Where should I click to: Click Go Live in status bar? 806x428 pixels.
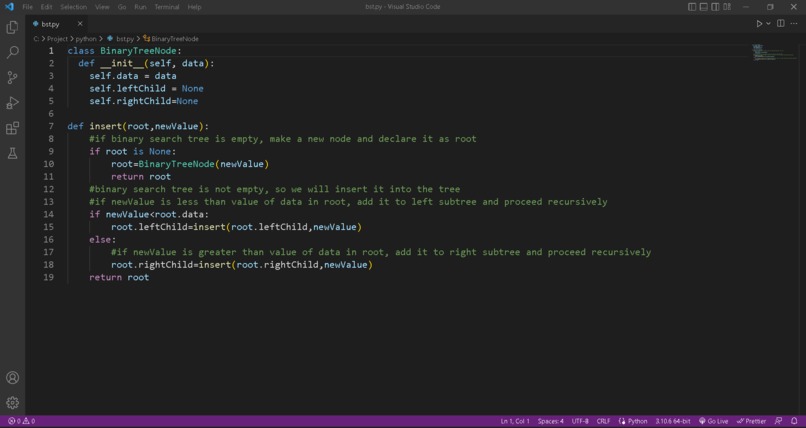(713, 421)
